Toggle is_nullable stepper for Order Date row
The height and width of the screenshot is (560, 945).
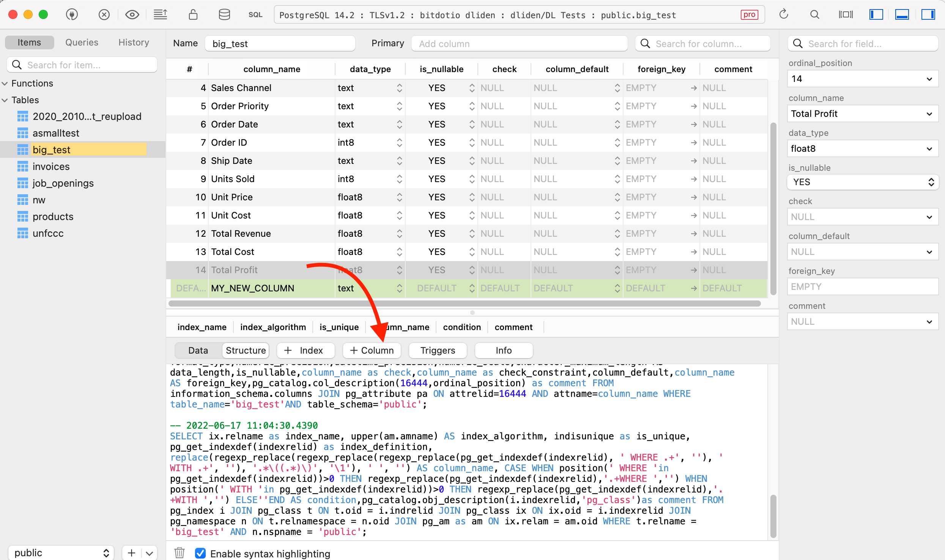472,124
